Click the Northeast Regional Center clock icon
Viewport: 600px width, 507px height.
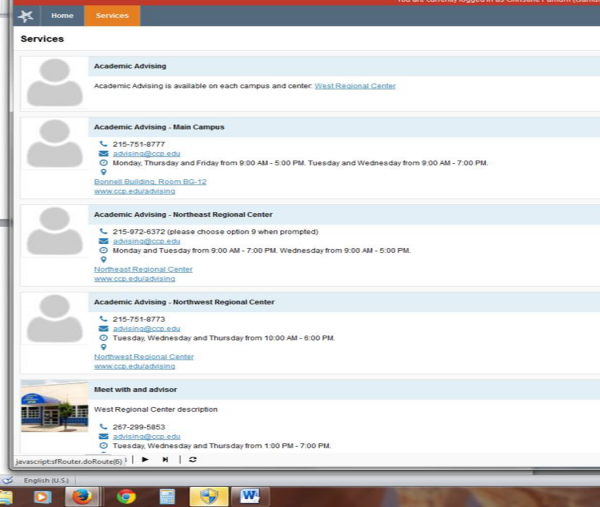click(103, 251)
